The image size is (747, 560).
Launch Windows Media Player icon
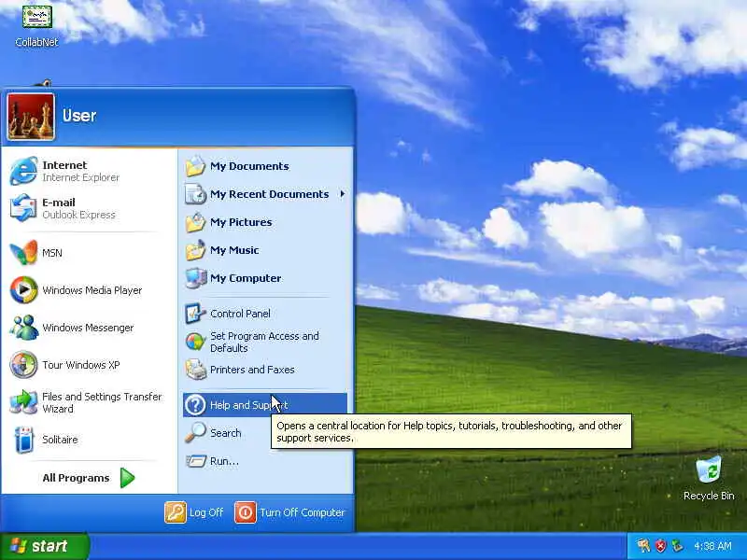click(23, 289)
